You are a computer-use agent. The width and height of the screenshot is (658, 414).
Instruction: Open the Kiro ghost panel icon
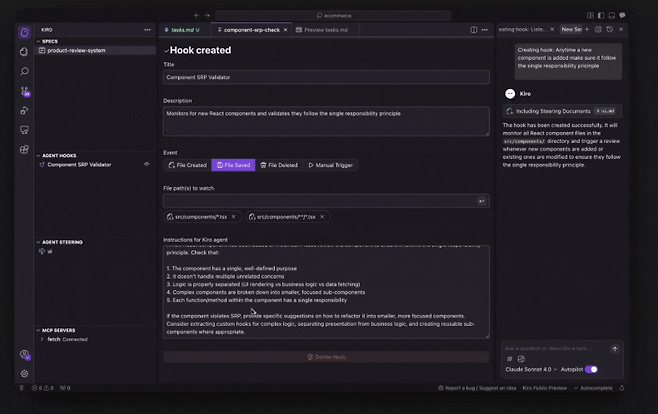24,32
